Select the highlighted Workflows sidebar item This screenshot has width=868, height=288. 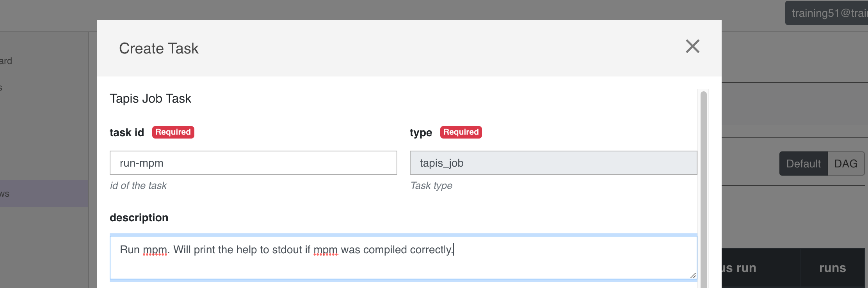[44, 194]
